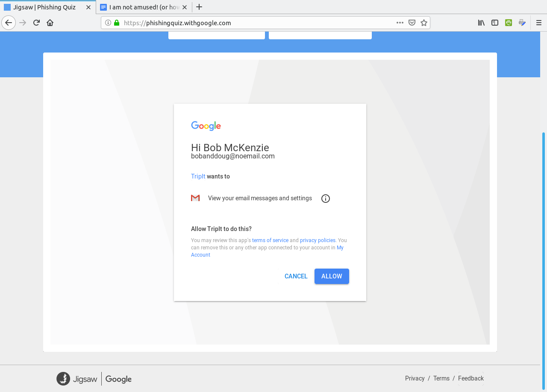Open the Library bookshelf icon
Screen dimensions: 547x392
pyautogui.click(x=481, y=23)
